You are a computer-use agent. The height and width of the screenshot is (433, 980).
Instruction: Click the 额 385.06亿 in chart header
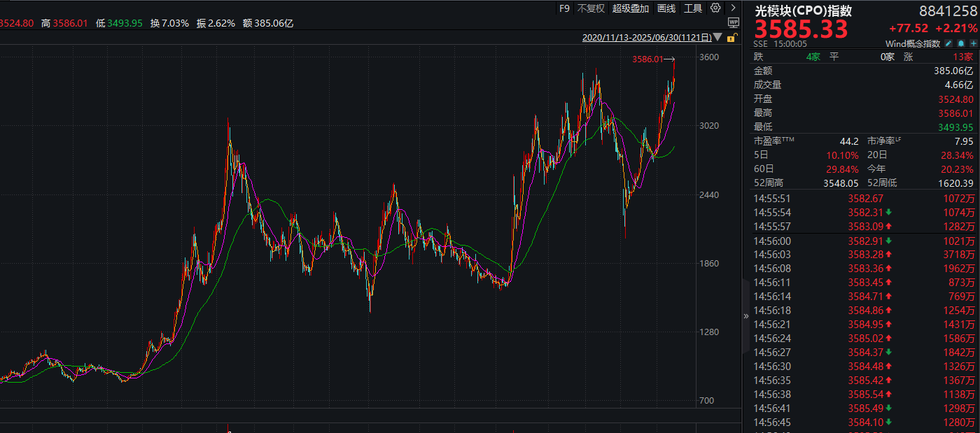pos(268,23)
